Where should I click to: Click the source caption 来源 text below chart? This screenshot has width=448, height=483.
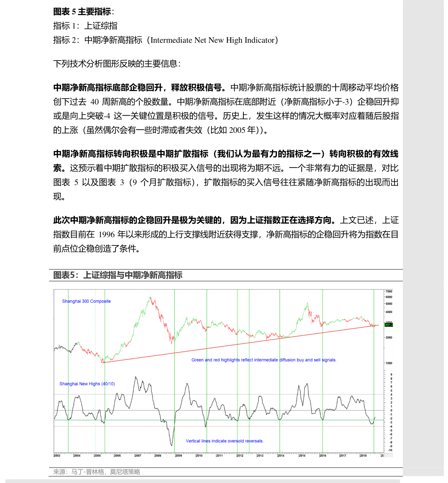coord(96,472)
